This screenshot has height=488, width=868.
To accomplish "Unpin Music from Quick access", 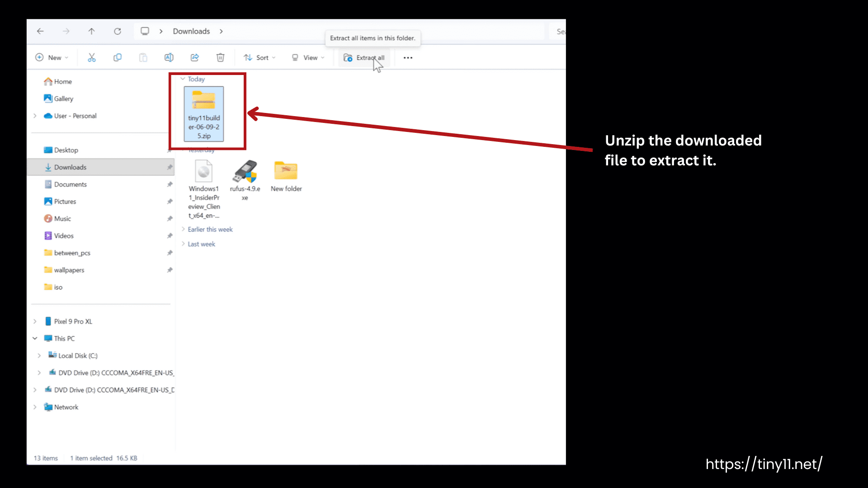I will pos(170,218).
